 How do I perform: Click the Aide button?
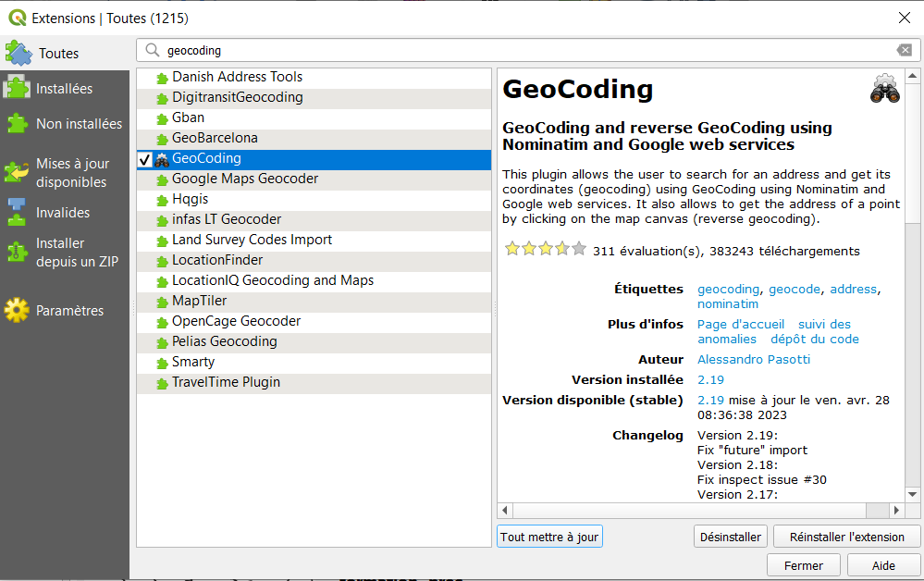point(883,565)
